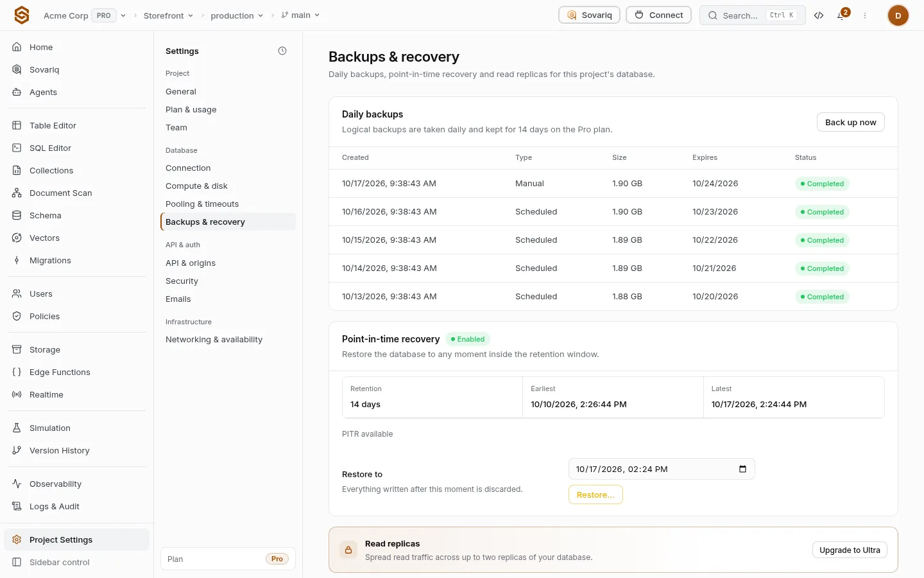Open the Simulation flask icon
The width and height of the screenshot is (924, 578).
17,428
